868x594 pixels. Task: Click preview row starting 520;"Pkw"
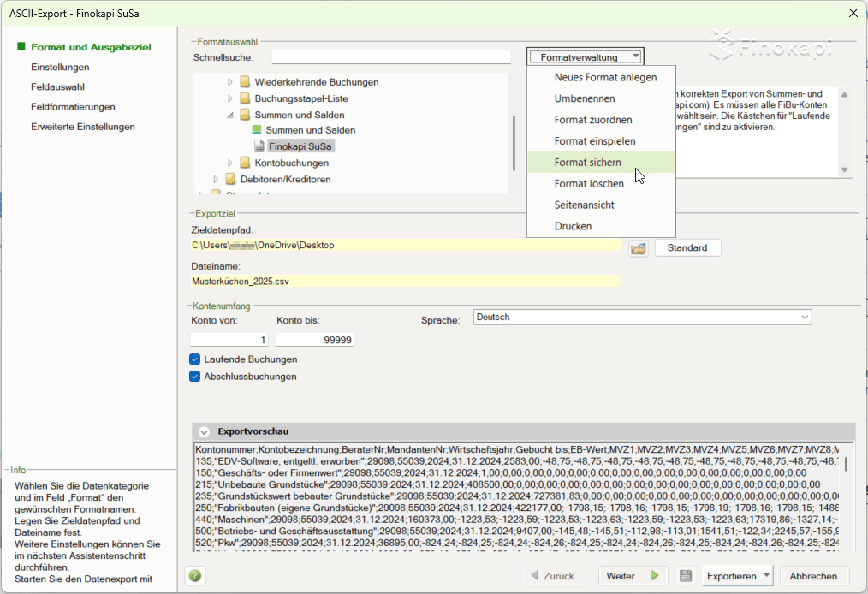(517, 543)
